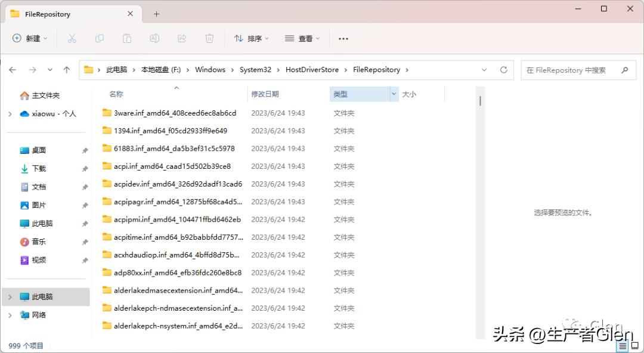This screenshot has width=644, height=353.
Task: Cut the selected item using scissors icon
Action: [x=73, y=38]
